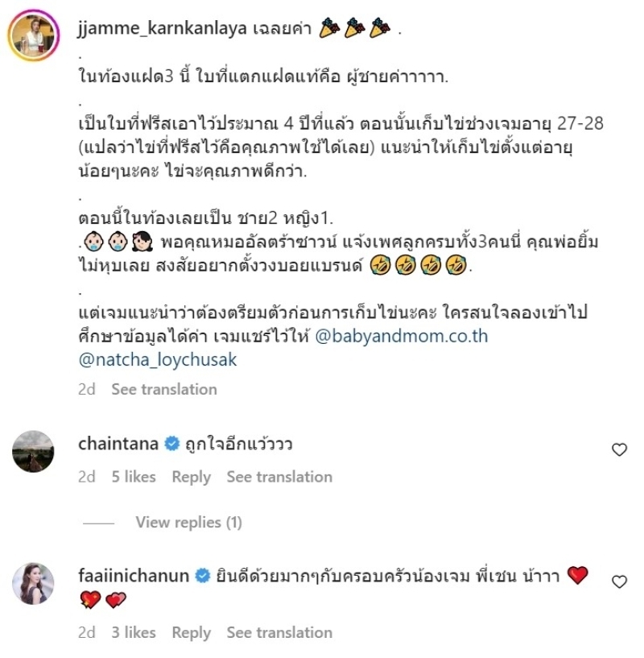See translation of chaintana's comment

click(x=279, y=477)
